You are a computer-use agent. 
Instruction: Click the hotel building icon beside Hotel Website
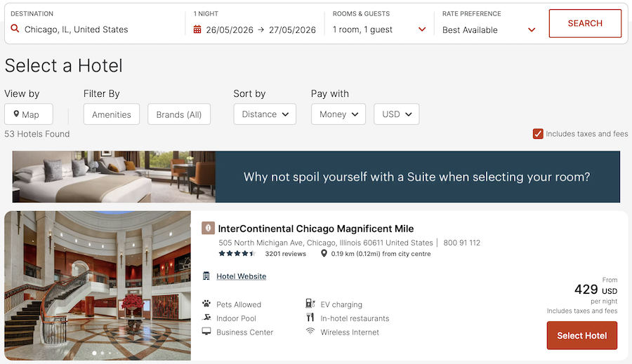(206, 276)
